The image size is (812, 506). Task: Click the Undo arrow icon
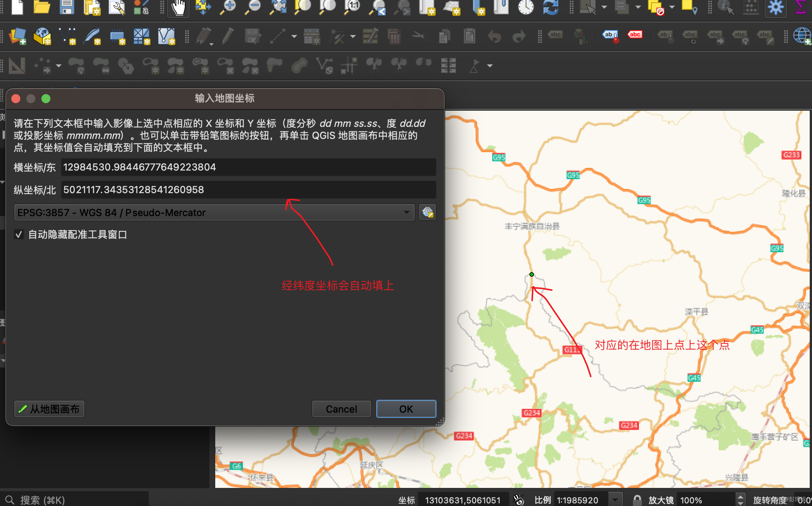494,37
